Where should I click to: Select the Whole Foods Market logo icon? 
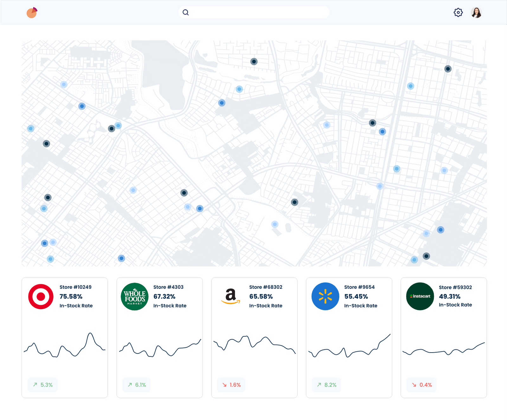click(x=134, y=296)
